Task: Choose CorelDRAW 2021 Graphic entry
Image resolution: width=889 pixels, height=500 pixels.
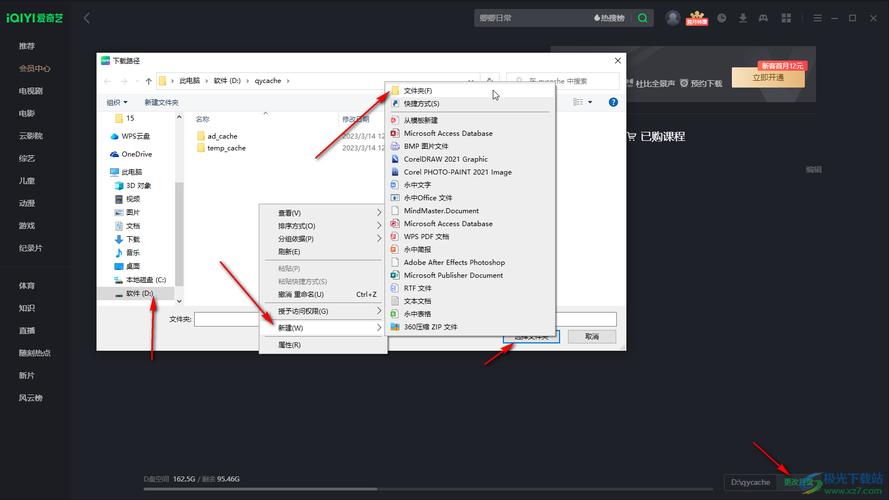Action: pyautogui.click(x=470, y=159)
